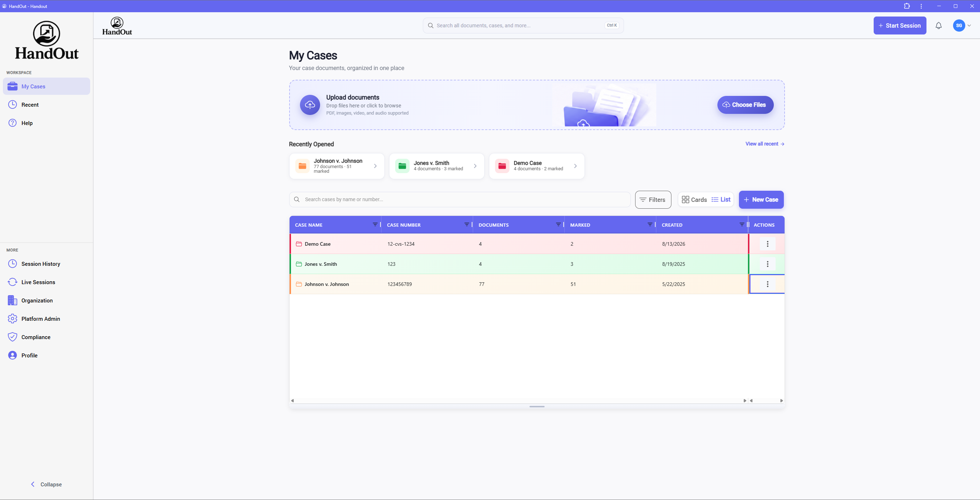Image resolution: width=980 pixels, height=500 pixels.
Task: Click the Recent clock icon
Action: [13, 105]
